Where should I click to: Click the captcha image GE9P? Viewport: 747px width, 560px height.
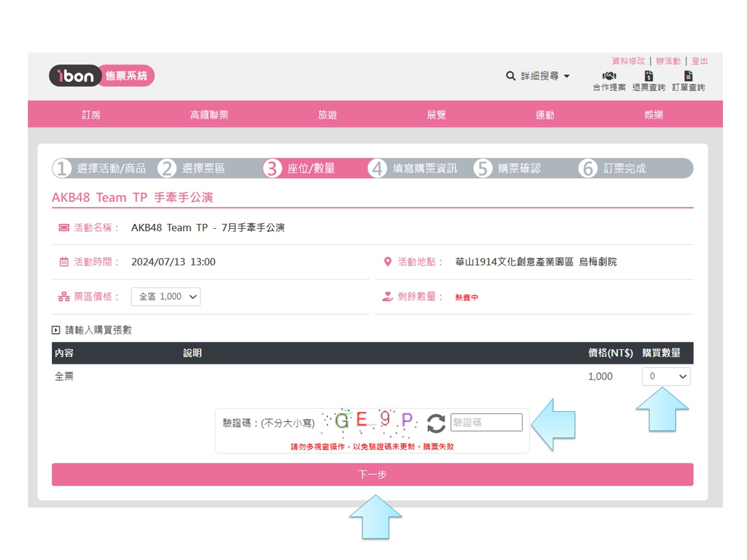pyautogui.click(x=370, y=422)
